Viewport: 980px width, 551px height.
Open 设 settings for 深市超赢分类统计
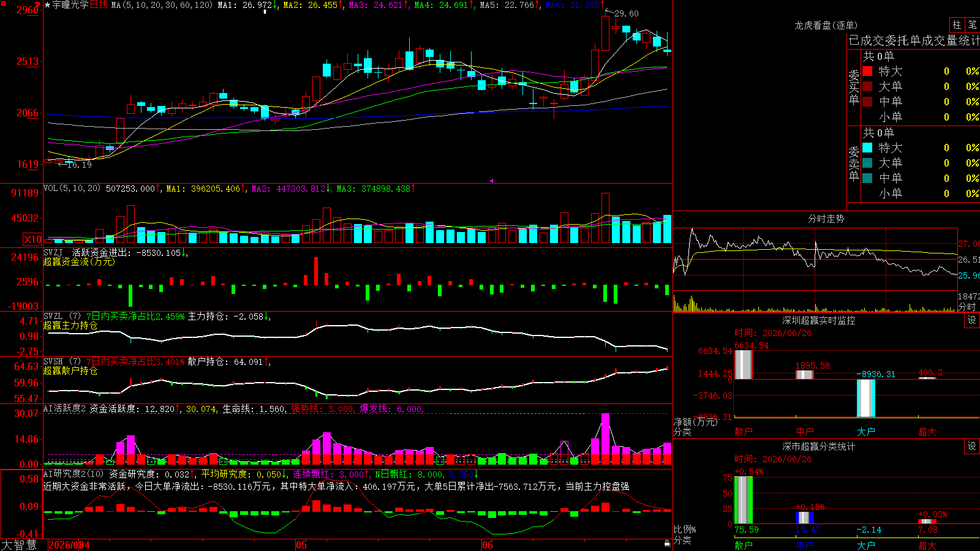[972, 446]
